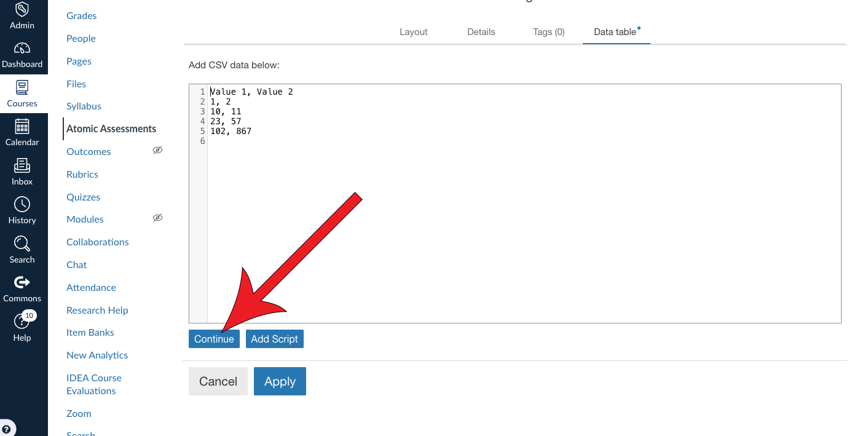The width and height of the screenshot is (868, 436).
Task: Show recent History
Action: tap(22, 209)
